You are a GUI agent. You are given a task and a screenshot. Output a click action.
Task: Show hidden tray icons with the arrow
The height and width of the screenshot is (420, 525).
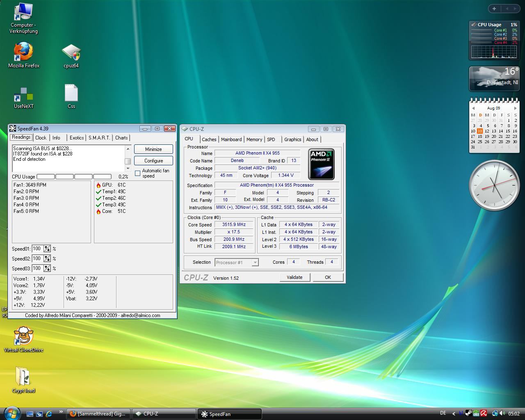(454, 413)
